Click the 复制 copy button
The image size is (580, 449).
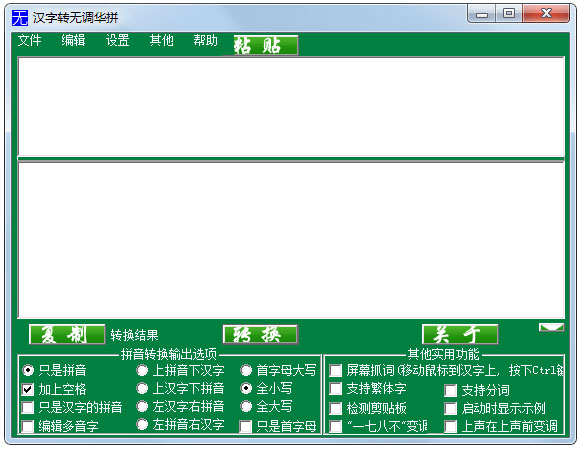tap(67, 334)
